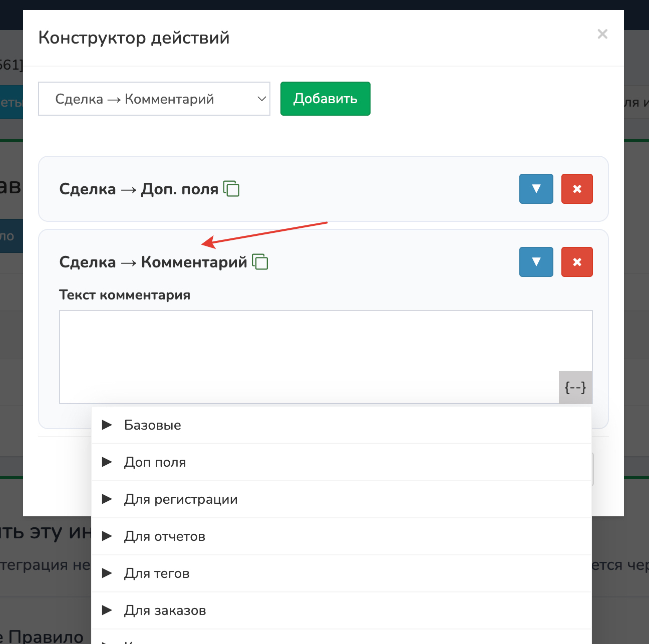Move Сделка → Комментарий block down

pyautogui.click(x=536, y=262)
